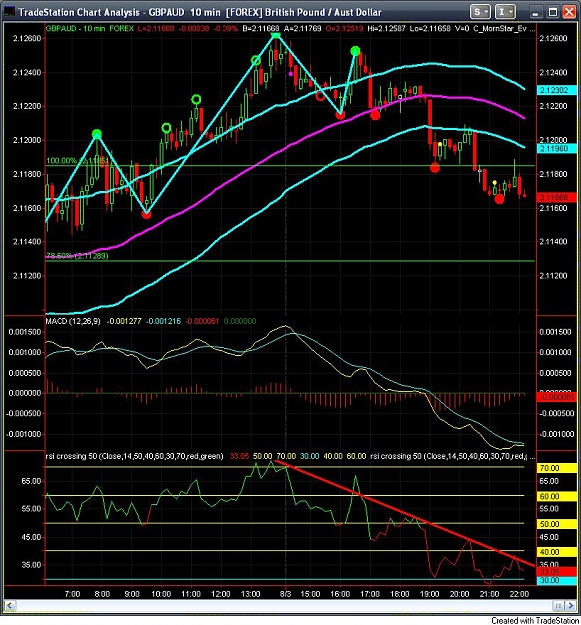Click the red 33.05 RSI value tag on right axis
Image resolution: width=581 pixels, height=625 pixels.
556,572
